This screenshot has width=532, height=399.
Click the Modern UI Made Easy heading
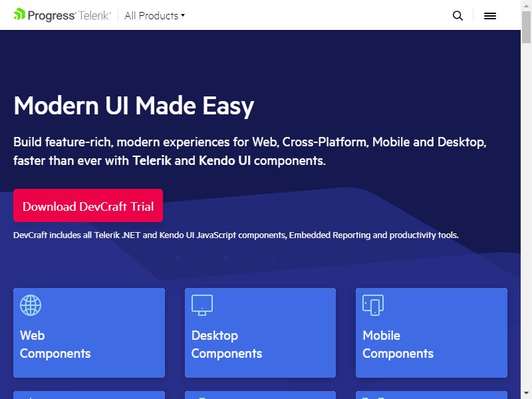tap(134, 106)
